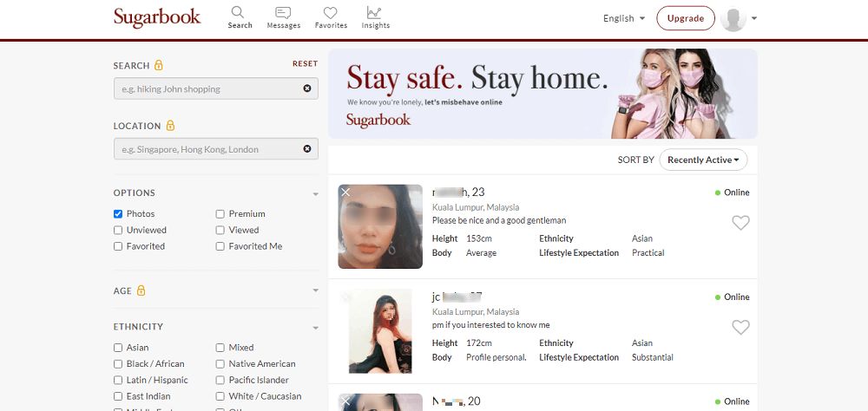
Task: Click 'pm if you interested to know me'
Action: click(490, 324)
